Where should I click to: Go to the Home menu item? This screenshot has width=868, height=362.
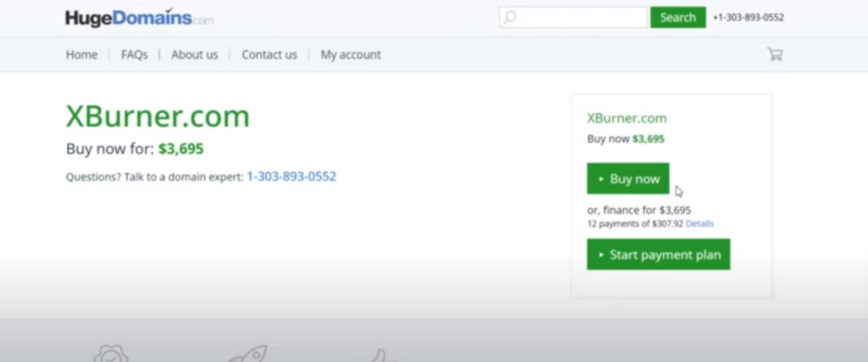(x=82, y=55)
